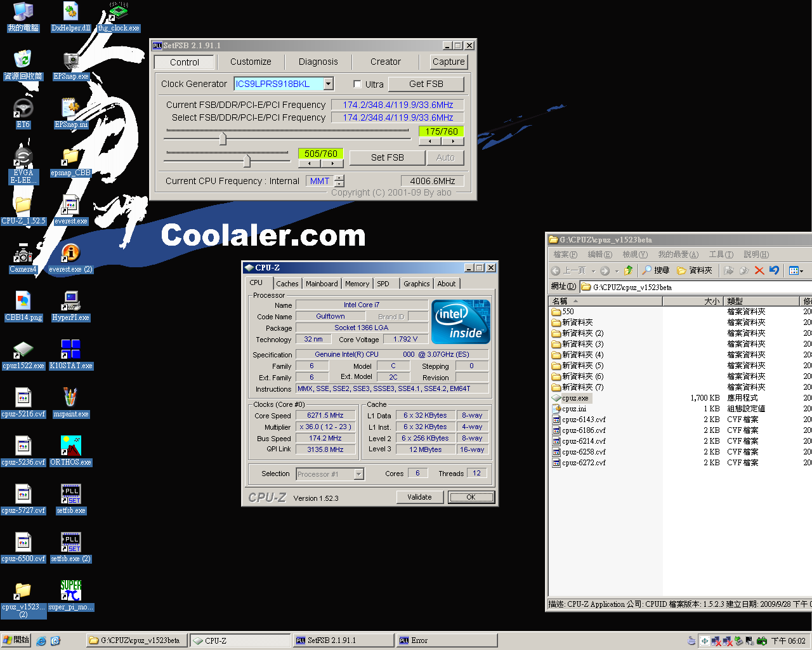Select the Camera4 desktop icon
The image size is (812, 650).
23,258
